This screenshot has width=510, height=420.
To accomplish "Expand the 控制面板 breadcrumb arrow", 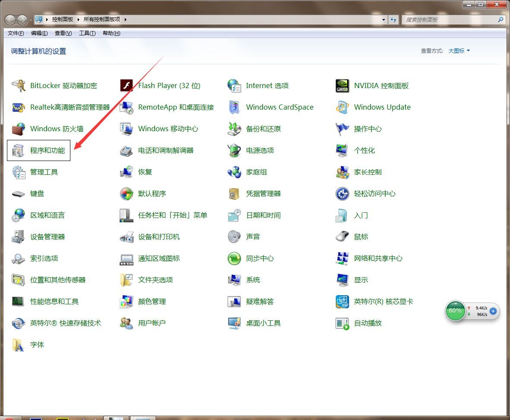I will pyautogui.click(x=78, y=19).
